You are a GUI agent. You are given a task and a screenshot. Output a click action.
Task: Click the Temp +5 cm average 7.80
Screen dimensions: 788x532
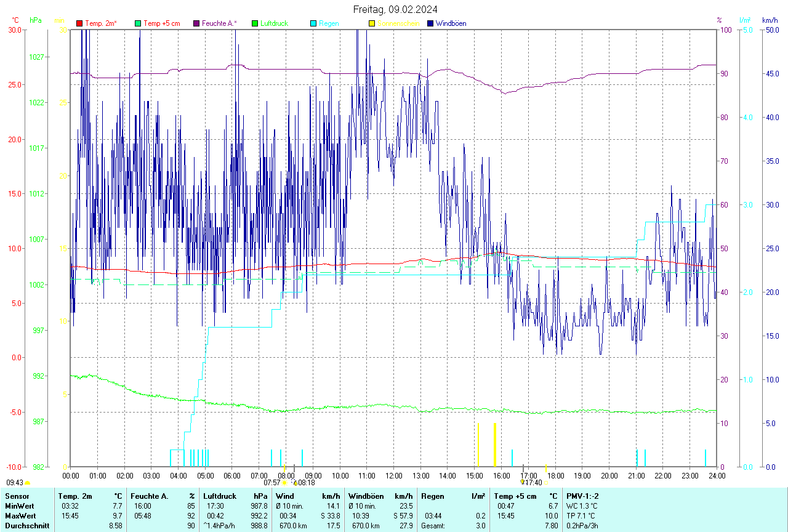tap(551, 526)
